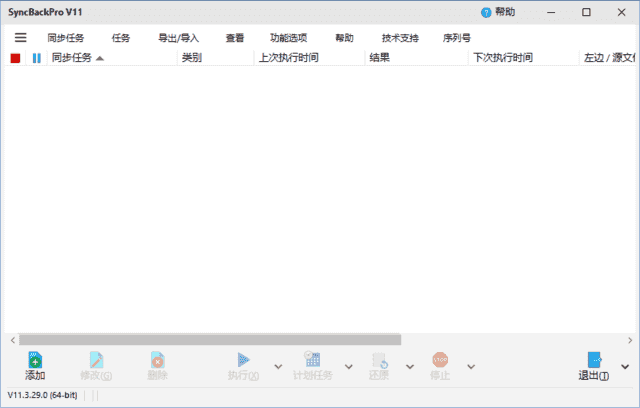
Task: Click the 执行 run icon
Action: tap(243, 360)
